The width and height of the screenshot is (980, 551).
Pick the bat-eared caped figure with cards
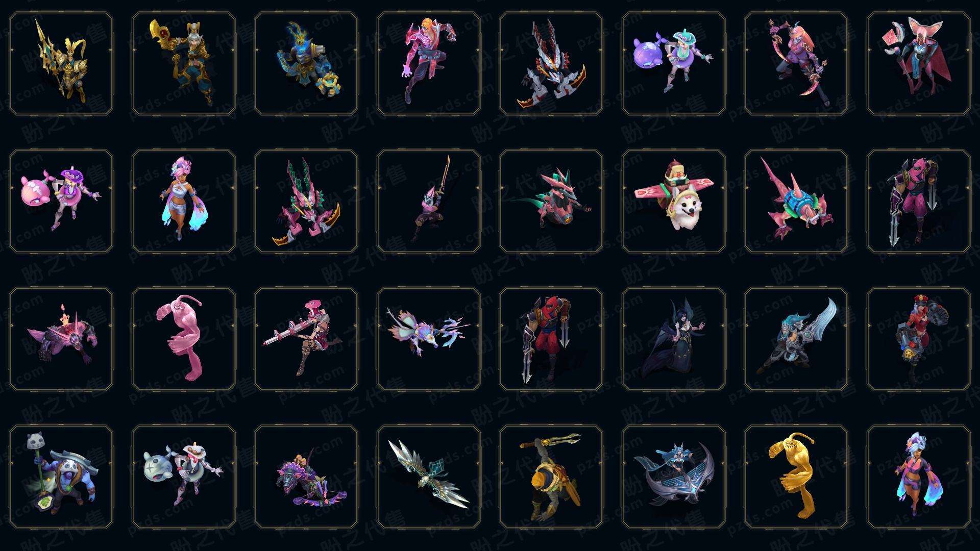[x=919, y=63]
